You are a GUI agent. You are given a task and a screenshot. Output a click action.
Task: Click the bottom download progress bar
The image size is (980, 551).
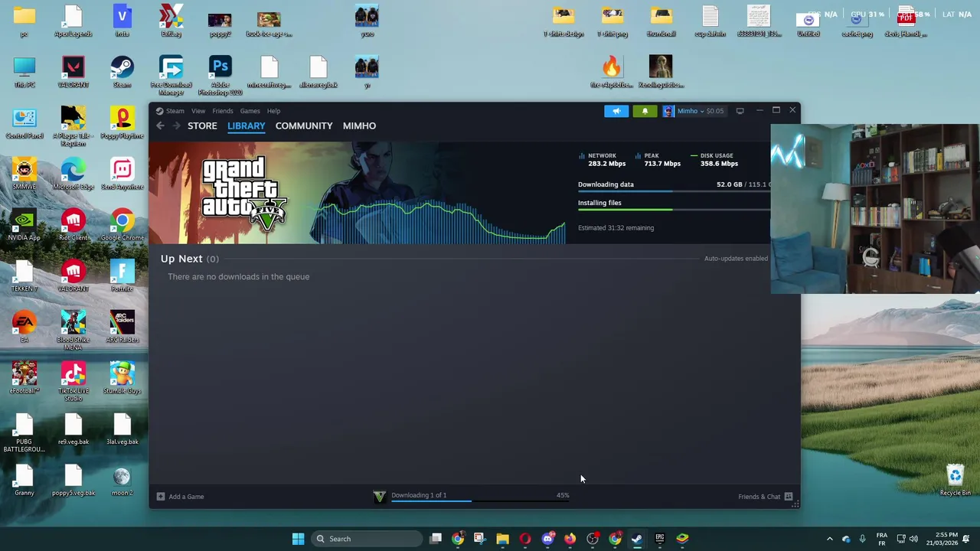click(480, 501)
